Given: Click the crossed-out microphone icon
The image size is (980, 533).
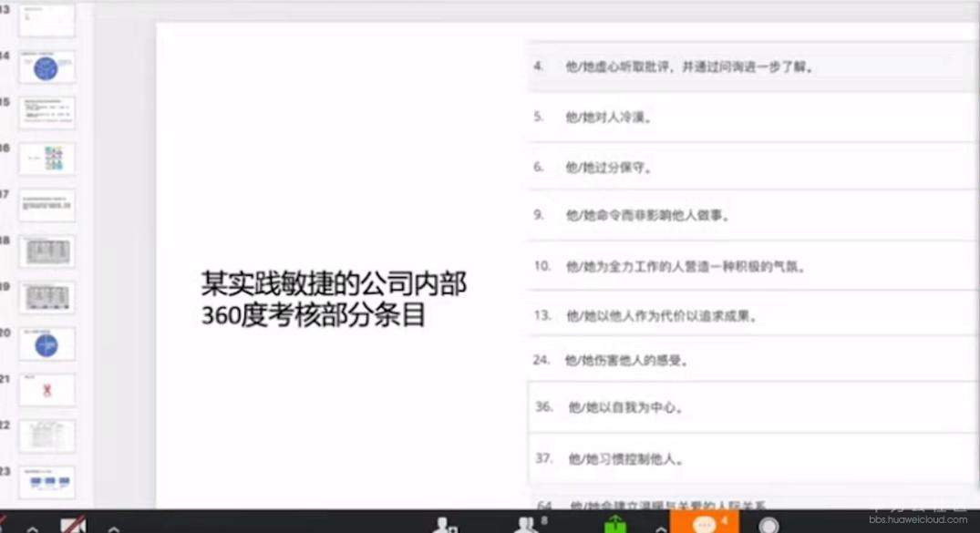Looking at the screenshot, I should pyautogui.click(x=5, y=523).
